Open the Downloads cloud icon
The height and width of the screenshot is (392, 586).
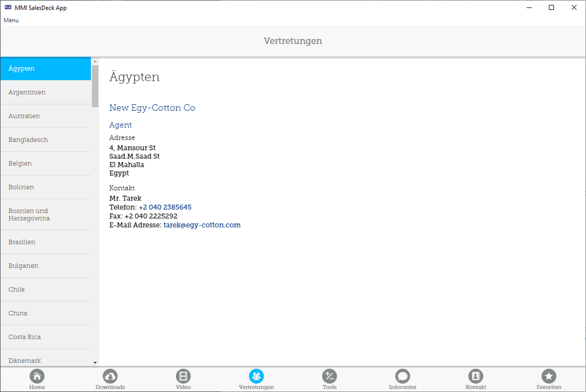[110, 376]
